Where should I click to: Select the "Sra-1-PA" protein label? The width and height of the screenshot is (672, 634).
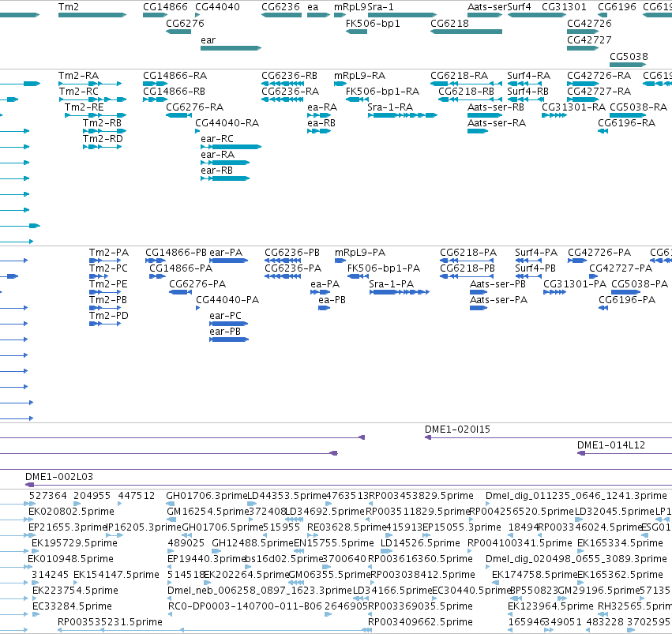click(x=392, y=284)
